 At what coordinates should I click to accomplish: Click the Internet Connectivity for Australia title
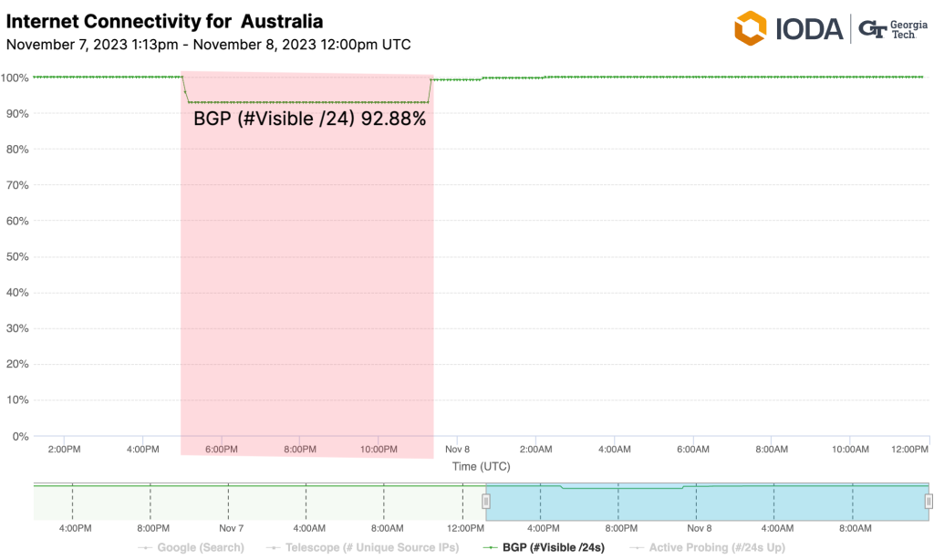tap(164, 20)
